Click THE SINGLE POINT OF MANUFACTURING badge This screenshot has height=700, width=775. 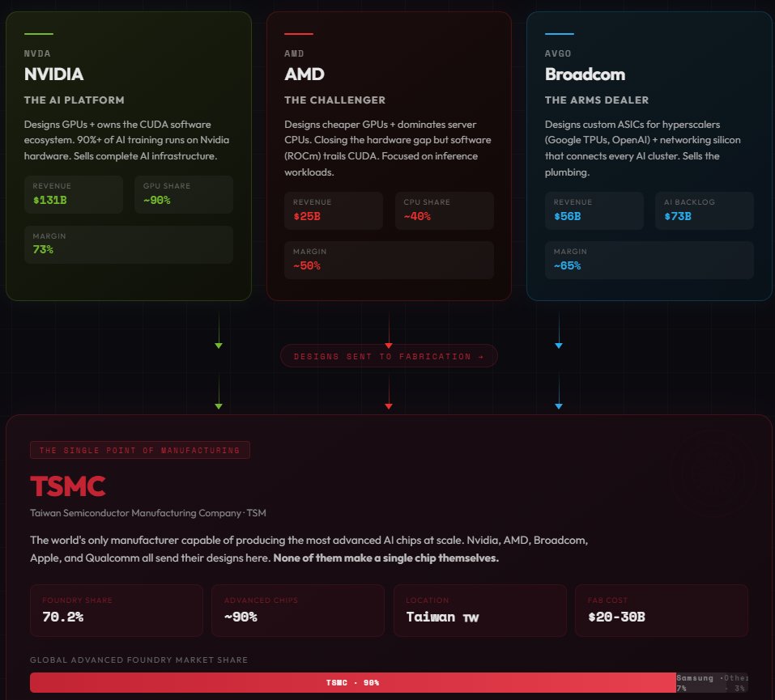139,450
